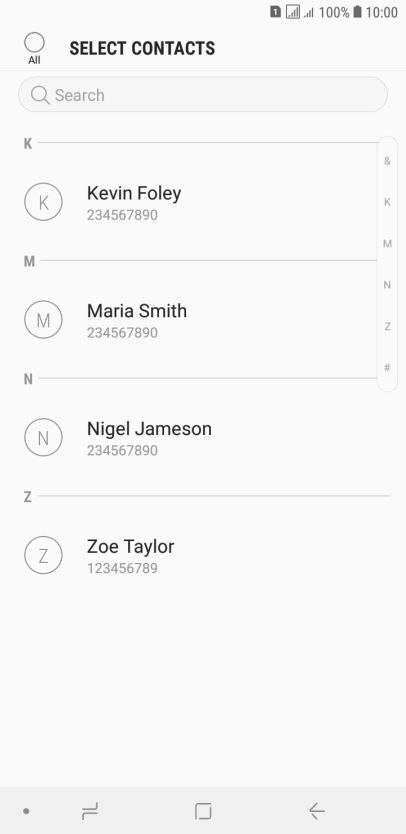The image size is (406, 834).
Task: Tap the magnifier search icon
Action: click(x=40, y=95)
